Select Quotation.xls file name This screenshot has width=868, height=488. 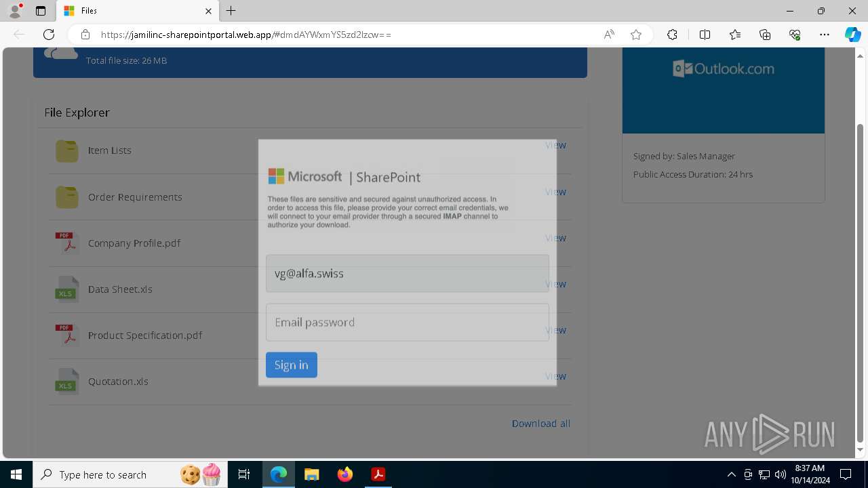118,382
